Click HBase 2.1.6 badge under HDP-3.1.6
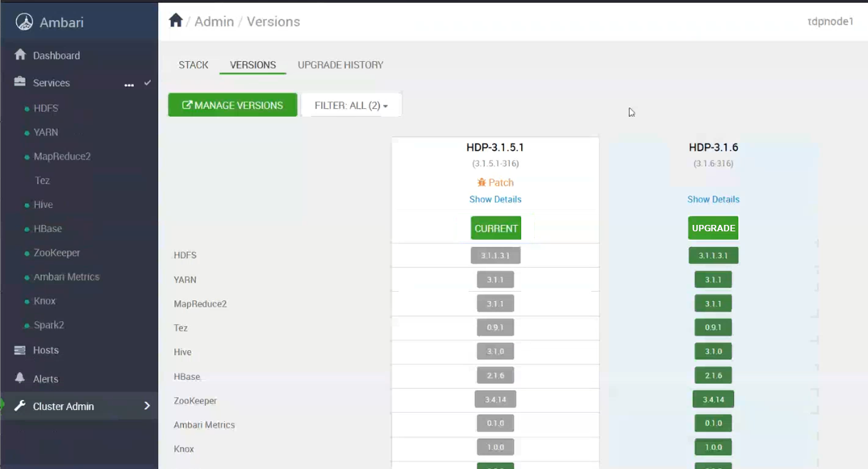The image size is (868, 469). point(713,376)
